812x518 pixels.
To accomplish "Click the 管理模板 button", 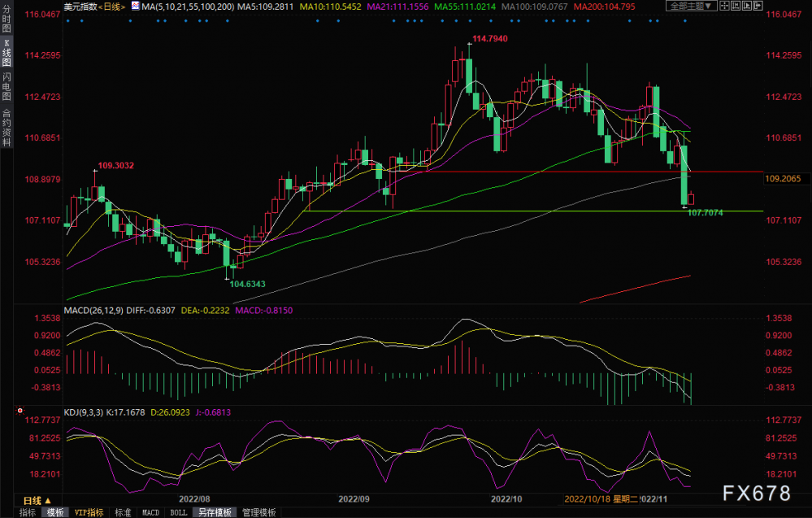I will (x=259, y=512).
